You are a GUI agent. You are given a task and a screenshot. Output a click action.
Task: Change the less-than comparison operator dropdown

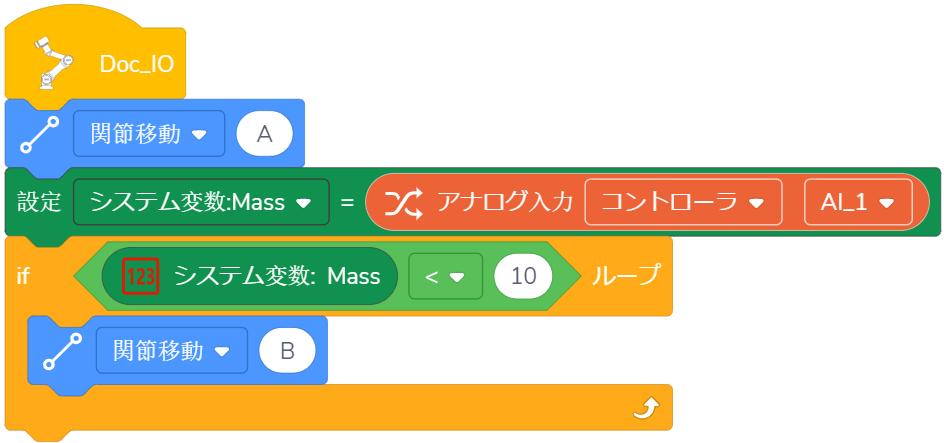point(441,276)
